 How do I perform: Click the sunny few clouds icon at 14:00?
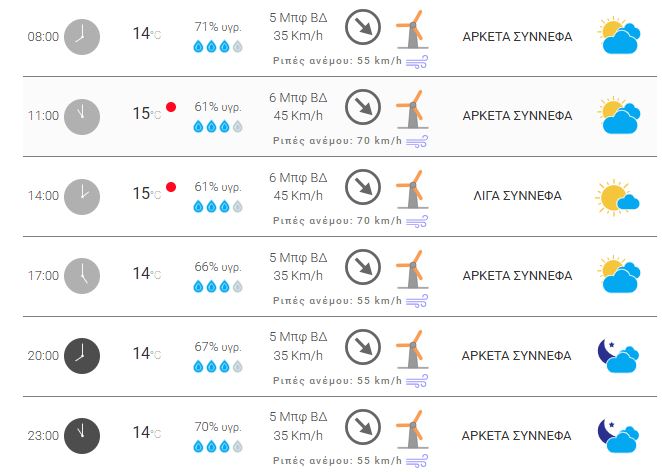pos(618,197)
